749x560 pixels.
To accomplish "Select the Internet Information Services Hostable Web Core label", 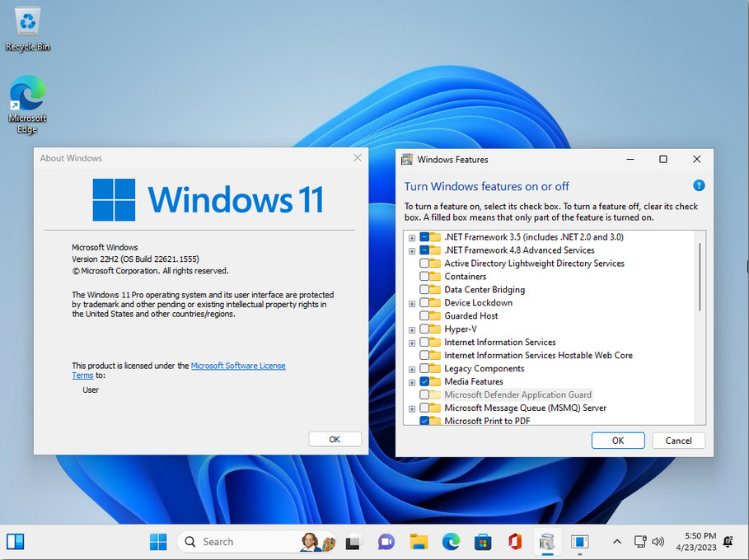I will pyautogui.click(x=538, y=355).
